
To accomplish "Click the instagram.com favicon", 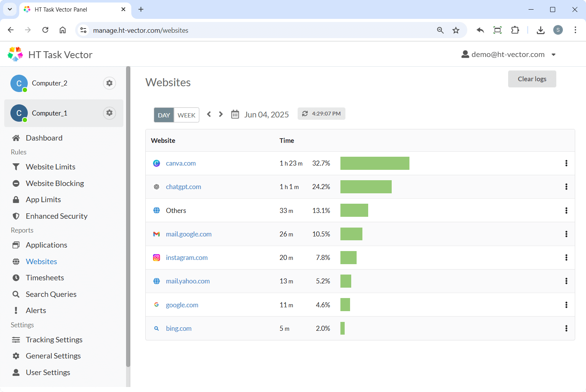I will tap(157, 258).
